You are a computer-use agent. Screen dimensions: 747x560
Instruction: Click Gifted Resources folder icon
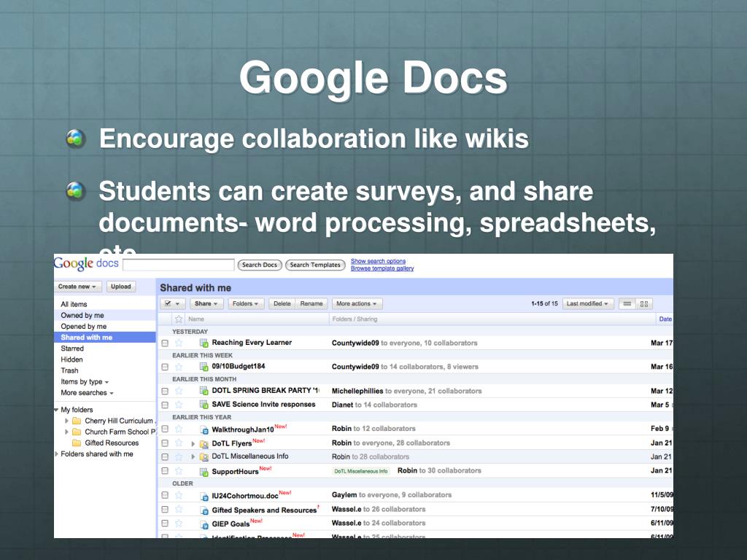tap(76, 443)
